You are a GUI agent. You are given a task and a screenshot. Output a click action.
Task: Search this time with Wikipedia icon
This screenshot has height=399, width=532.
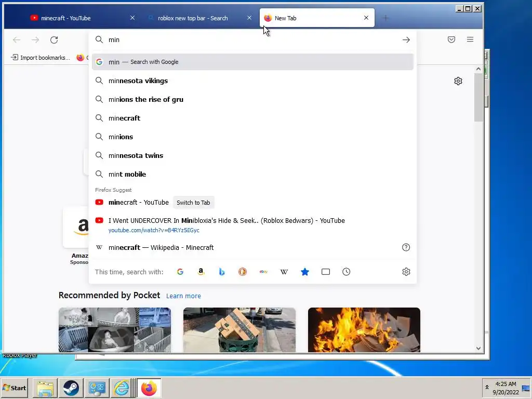284,272
